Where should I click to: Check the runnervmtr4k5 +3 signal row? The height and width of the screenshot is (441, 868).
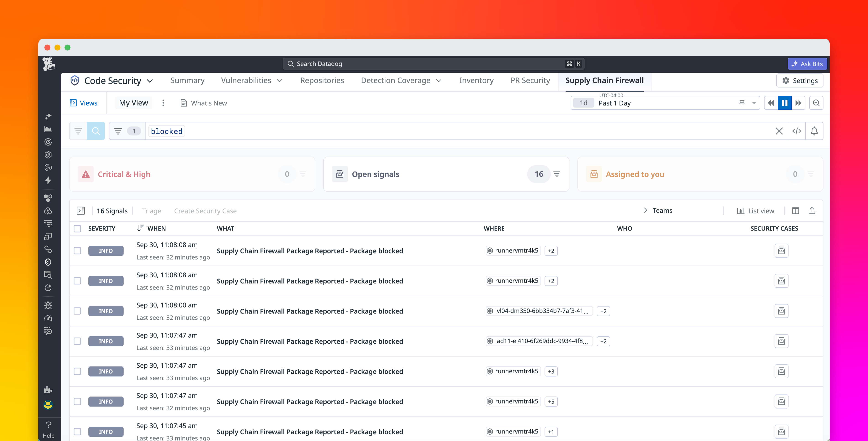point(77,372)
